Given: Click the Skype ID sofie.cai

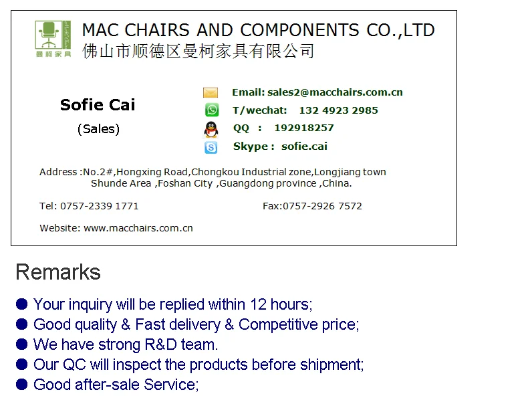Looking at the screenshot, I should (x=304, y=146).
